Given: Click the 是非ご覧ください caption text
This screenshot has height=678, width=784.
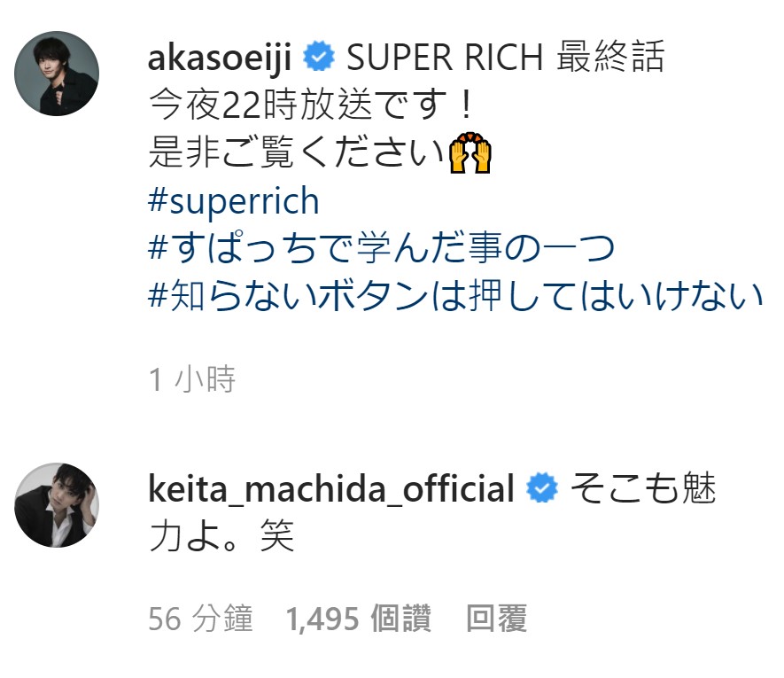Looking at the screenshot, I should click(x=296, y=152).
